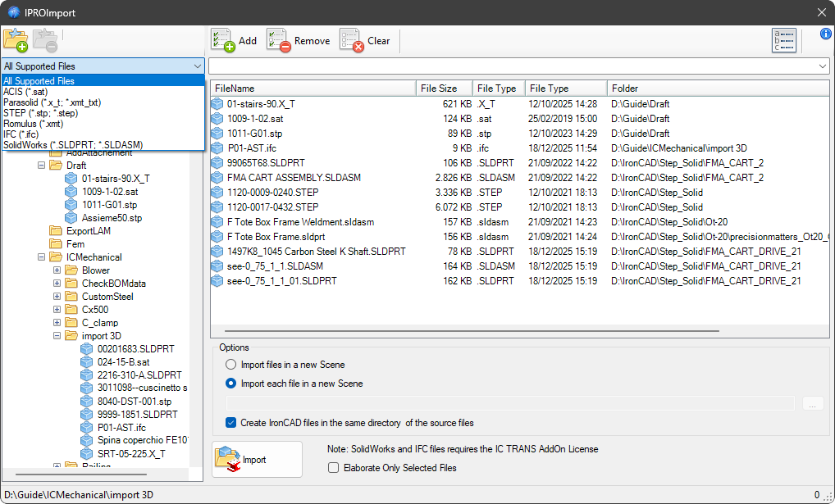Viewport: 835px width, 504px height.
Task: Collapse the import 3D folder
Action: [57, 336]
